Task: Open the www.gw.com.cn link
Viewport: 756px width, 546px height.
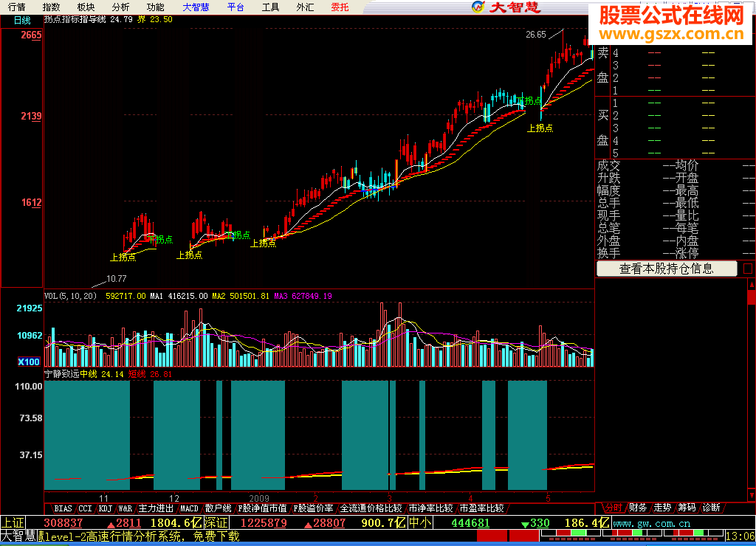Action: click(x=652, y=523)
